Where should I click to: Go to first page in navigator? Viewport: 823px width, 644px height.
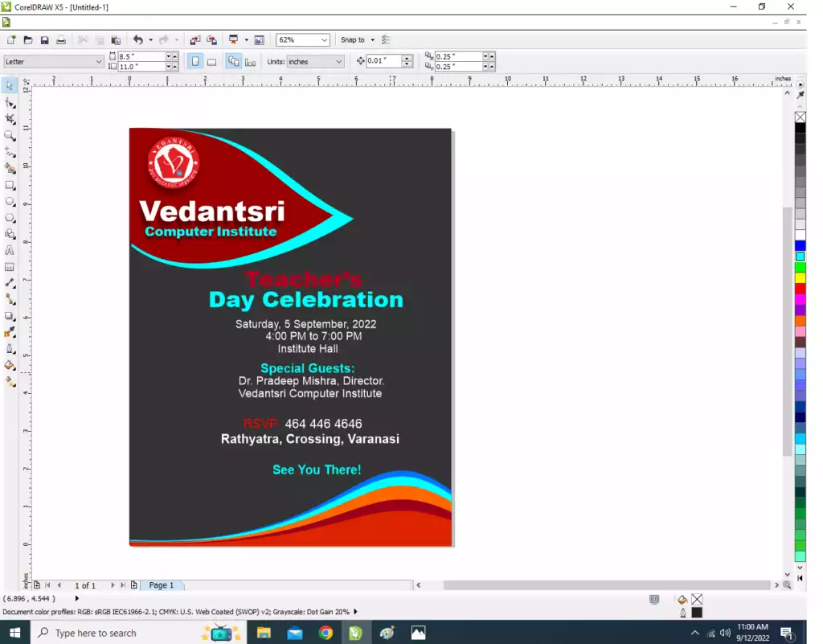(47, 585)
